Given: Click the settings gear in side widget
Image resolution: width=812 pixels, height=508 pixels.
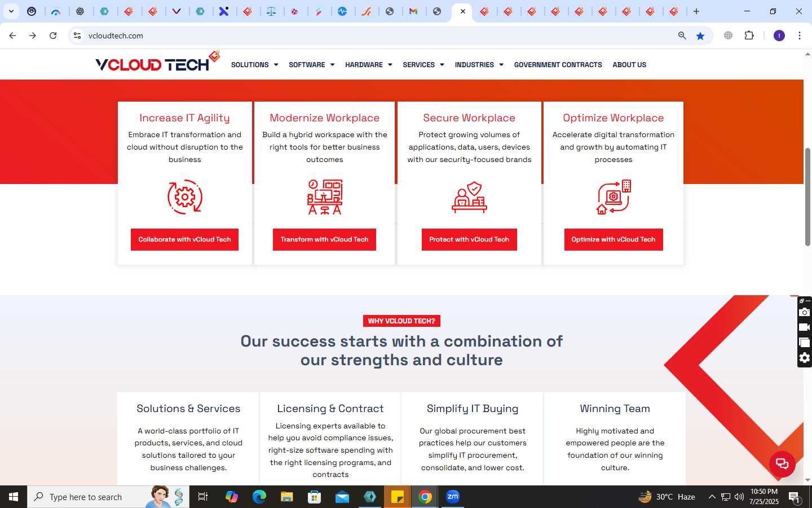Looking at the screenshot, I should coord(805,358).
